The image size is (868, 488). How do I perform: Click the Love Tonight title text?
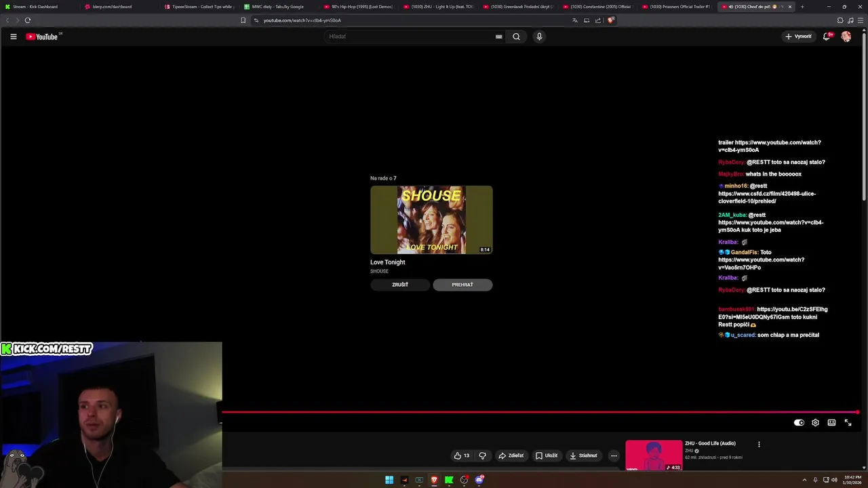tap(387, 262)
